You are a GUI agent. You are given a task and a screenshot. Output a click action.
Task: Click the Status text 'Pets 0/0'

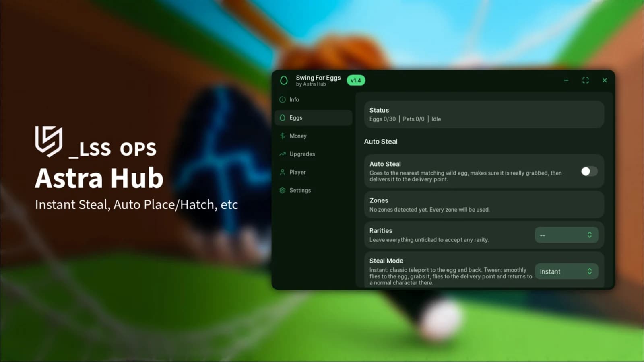click(x=413, y=119)
